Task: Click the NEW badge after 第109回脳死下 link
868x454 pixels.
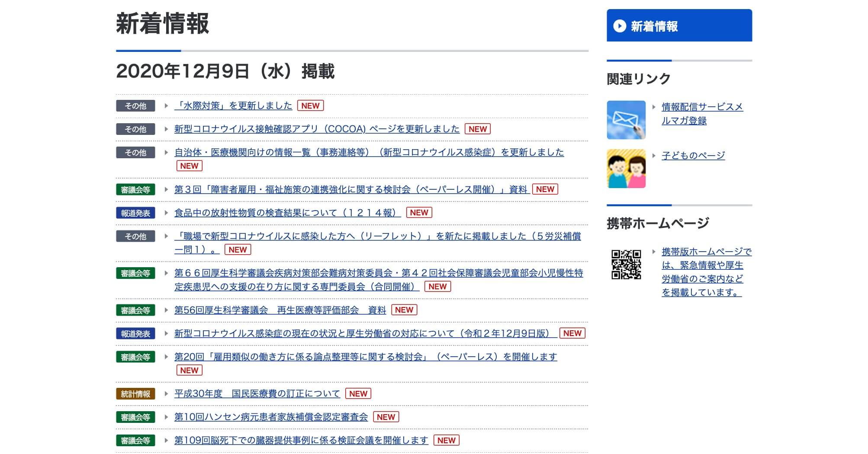Action: point(446,441)
